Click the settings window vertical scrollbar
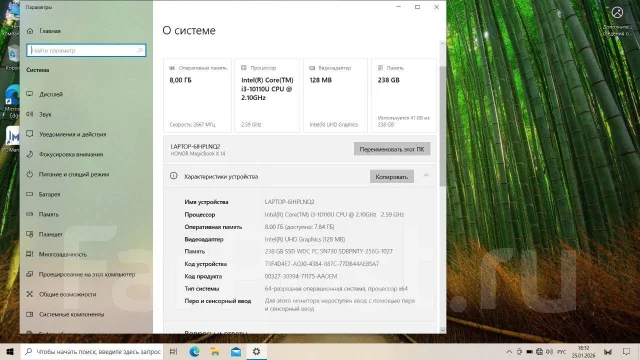 pyautogui.click(x=443, y=127)
